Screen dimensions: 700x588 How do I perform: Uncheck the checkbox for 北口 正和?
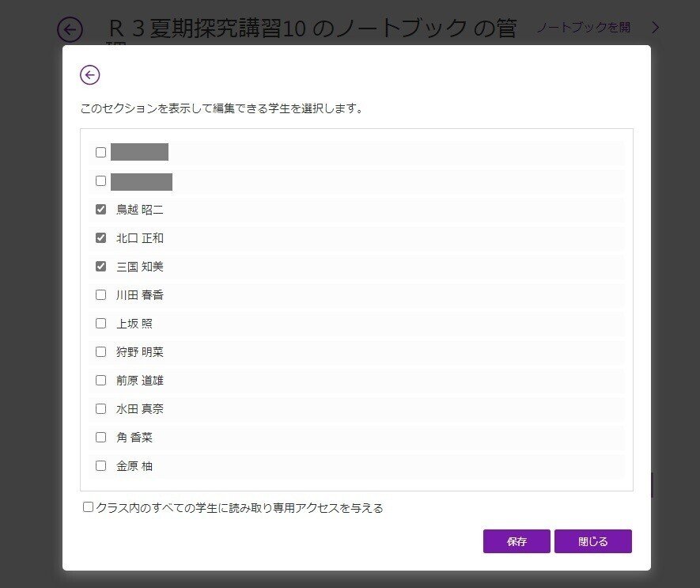pyautogui.click(x=100, y=237)
